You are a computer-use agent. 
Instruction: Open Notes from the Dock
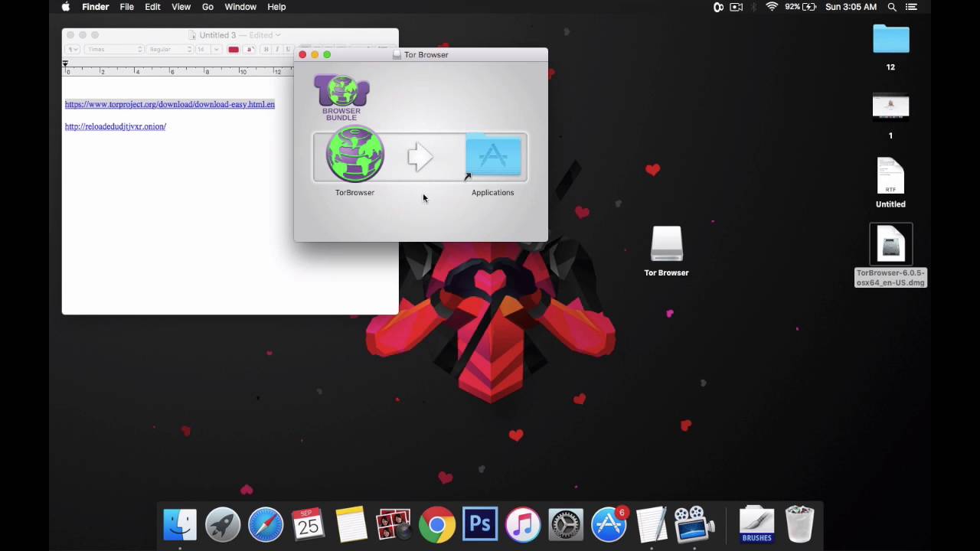[x=351, y=525]
